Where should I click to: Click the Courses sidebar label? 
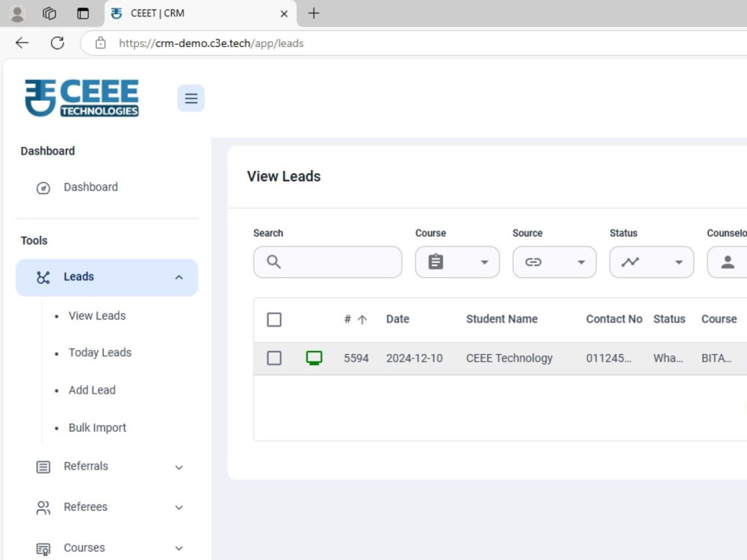pyautogui.click(x=84, y=548)
